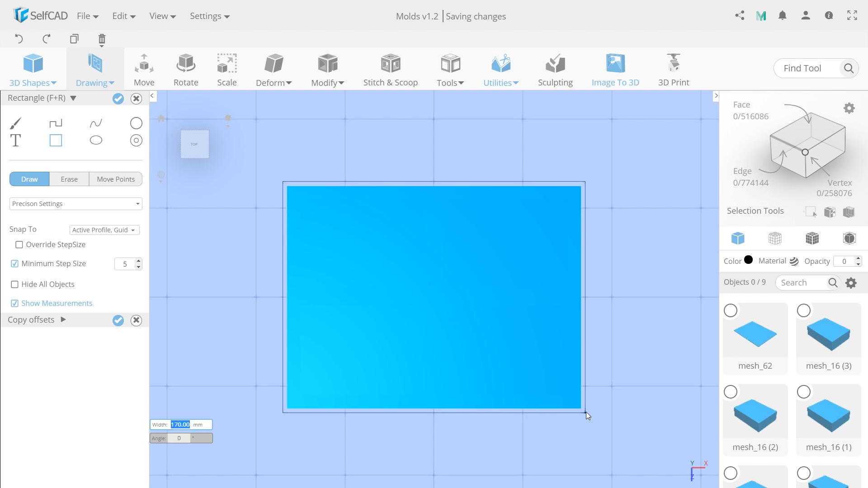868x488 pixels.
Task: Click the black Color swatch
Action: coord(749,260)
